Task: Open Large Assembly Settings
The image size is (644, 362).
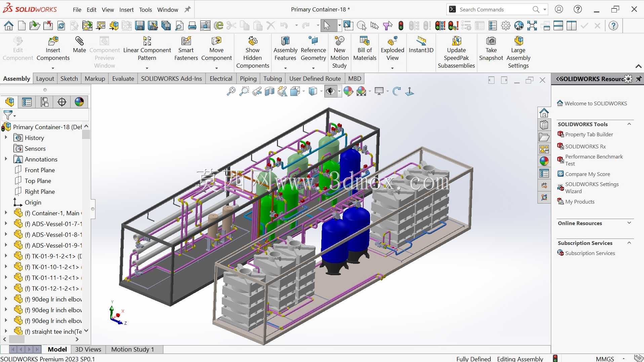Action: pyautogui.click(x=518, y=52)
